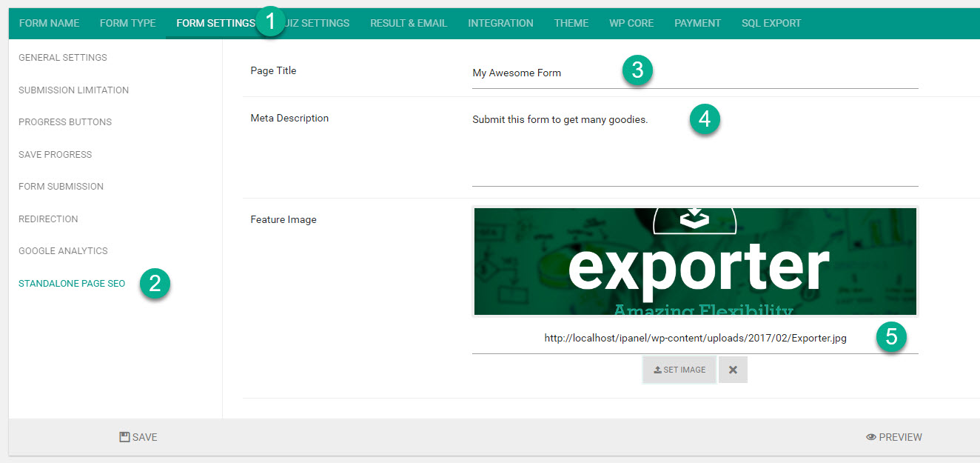Screen dimensions: 980x463
Task: Go to Save Progress settings
Action: pyautogui.click(x=55, y=155)
